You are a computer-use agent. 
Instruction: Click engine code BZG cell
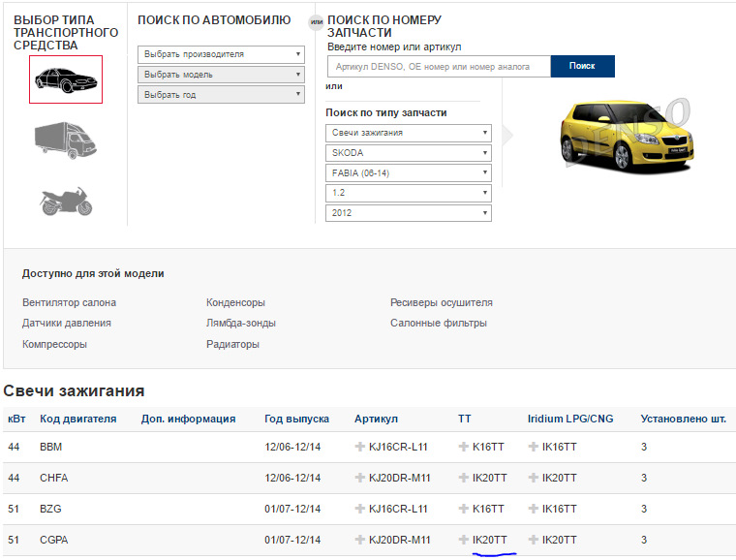[x=50, y=509]
